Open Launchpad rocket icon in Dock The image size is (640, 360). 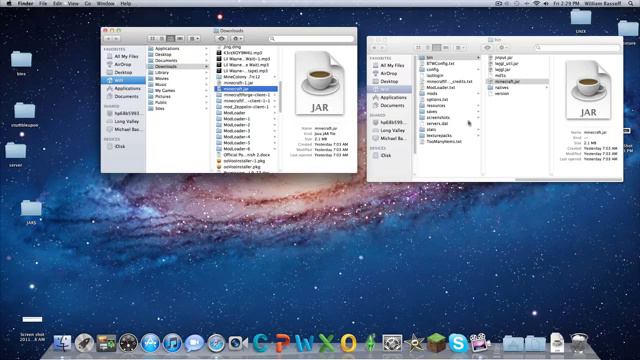pos(84,343)
